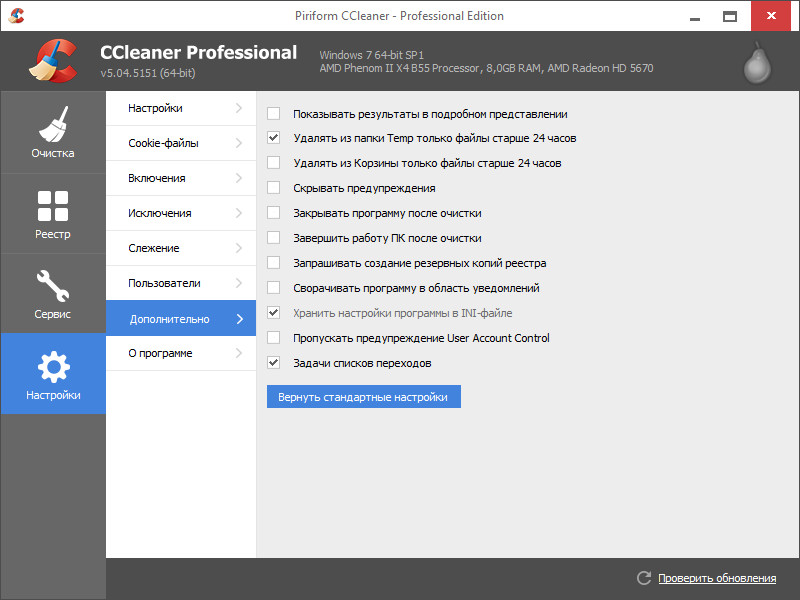Click the pear icon in the header
Screen dimensions: 800x600
coord(757,63)
